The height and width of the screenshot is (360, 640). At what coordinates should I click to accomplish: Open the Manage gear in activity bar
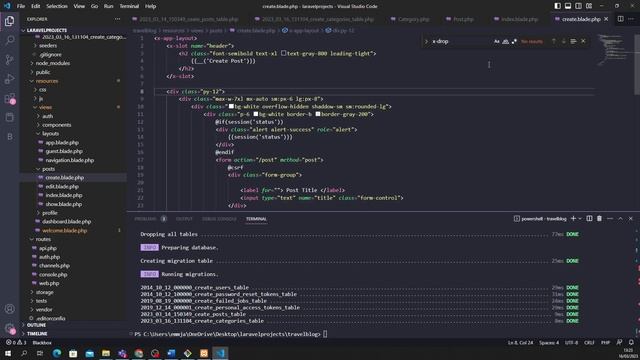click(x=9, y=328)
